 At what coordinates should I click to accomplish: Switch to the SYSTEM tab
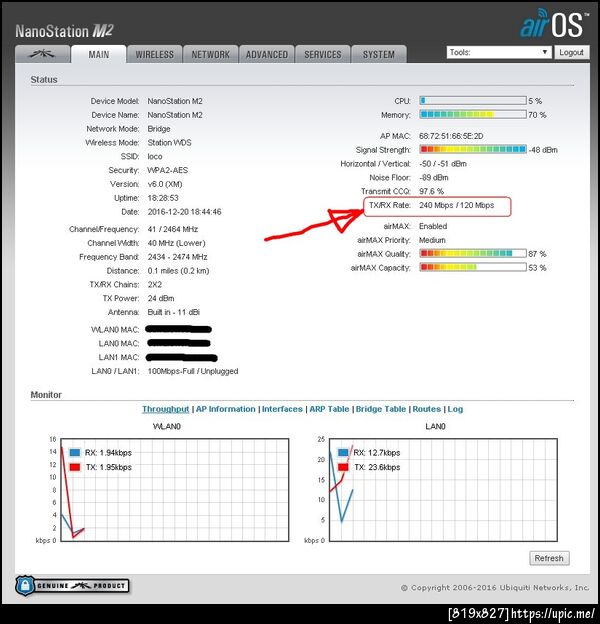point(378,54)
